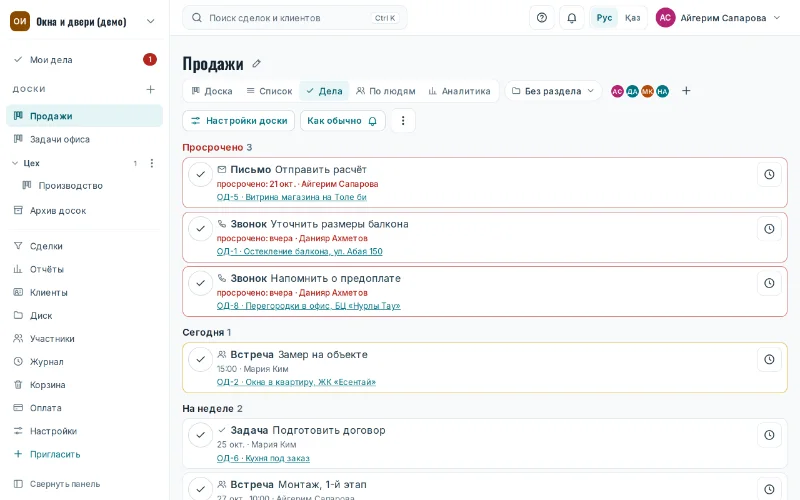This screenshot has width=800, height=500.
Task: Open Настройки in the sidebar
Action: [x=84, y=431]
